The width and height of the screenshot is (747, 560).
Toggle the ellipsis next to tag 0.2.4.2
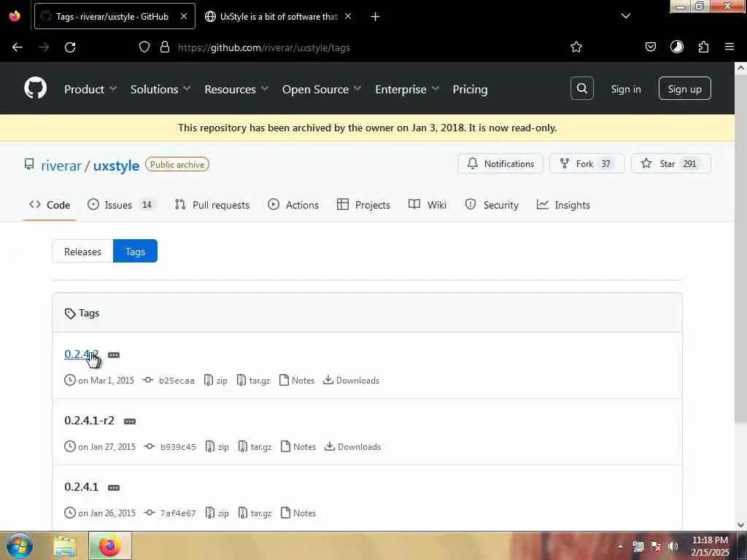point(114,355)
